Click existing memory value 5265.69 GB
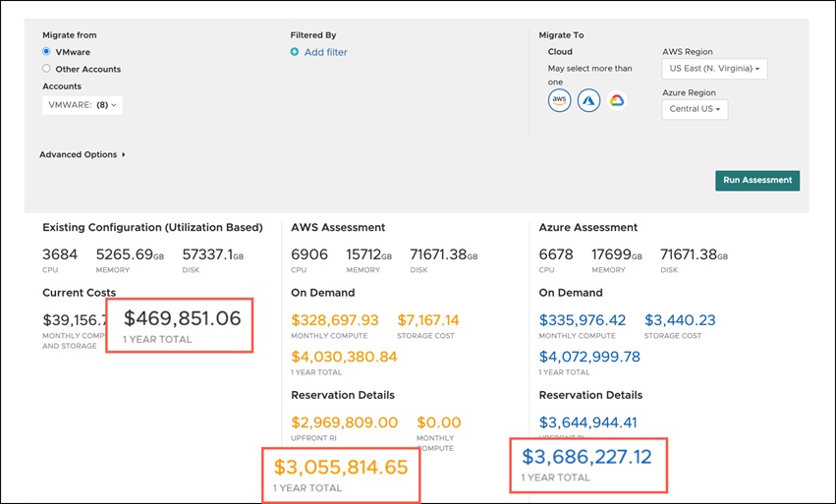The width and height of the screenshot is (836, 504). 130,254
